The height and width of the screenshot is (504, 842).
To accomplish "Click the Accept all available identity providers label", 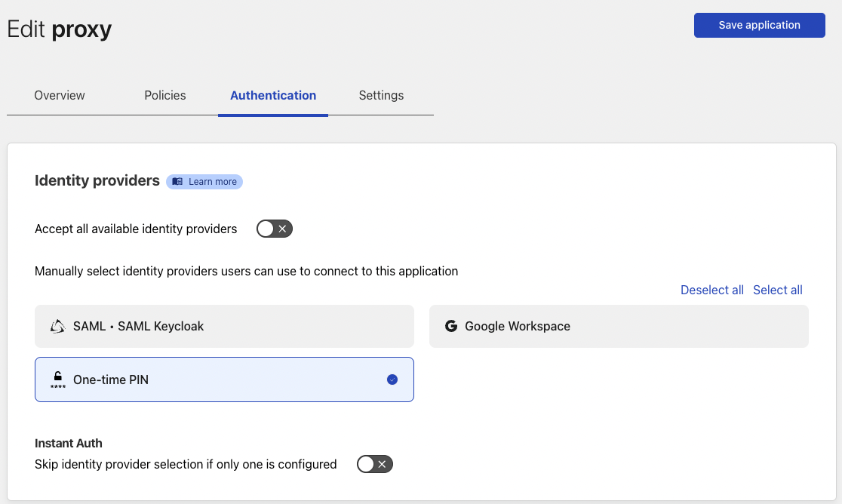I will (136, 229).
